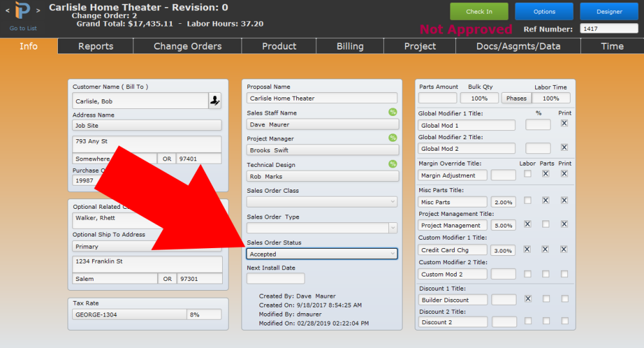Open the Change Orders tab
The height and width of the screenshot is (348, 644).
pyautogui.click(x=187, y=46)
